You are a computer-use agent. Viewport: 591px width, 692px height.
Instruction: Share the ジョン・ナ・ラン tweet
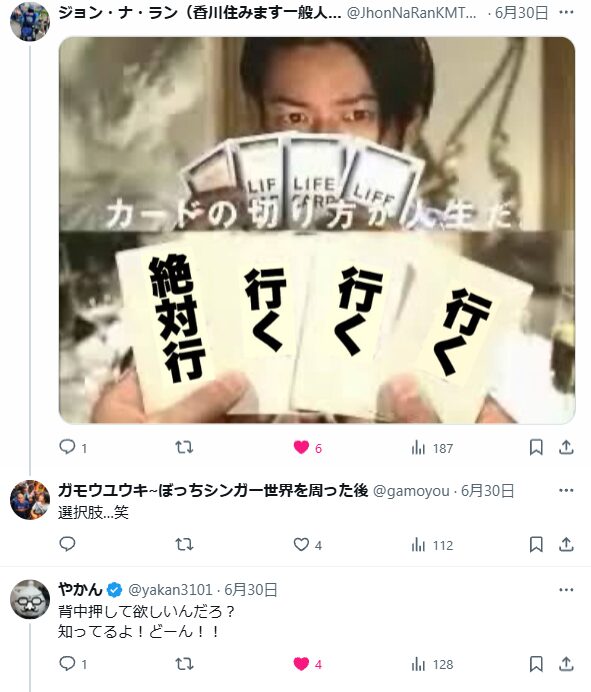pos(566,448)
